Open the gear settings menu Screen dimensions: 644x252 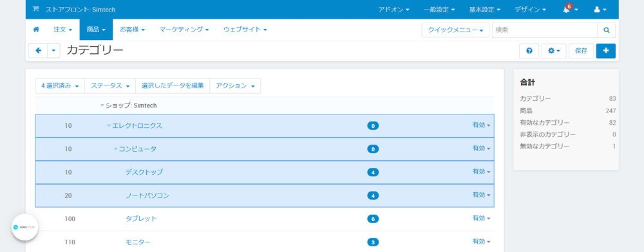(554, 51)
